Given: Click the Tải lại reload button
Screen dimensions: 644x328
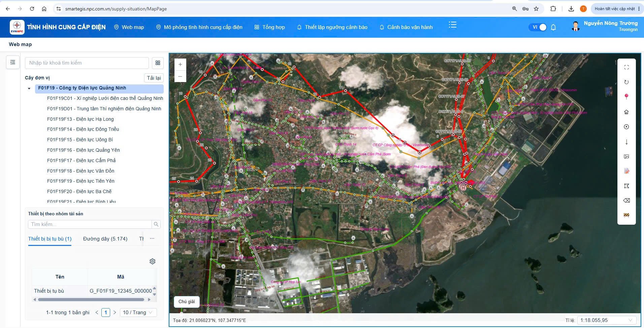Looking at the screenshot, I should 154,78.
